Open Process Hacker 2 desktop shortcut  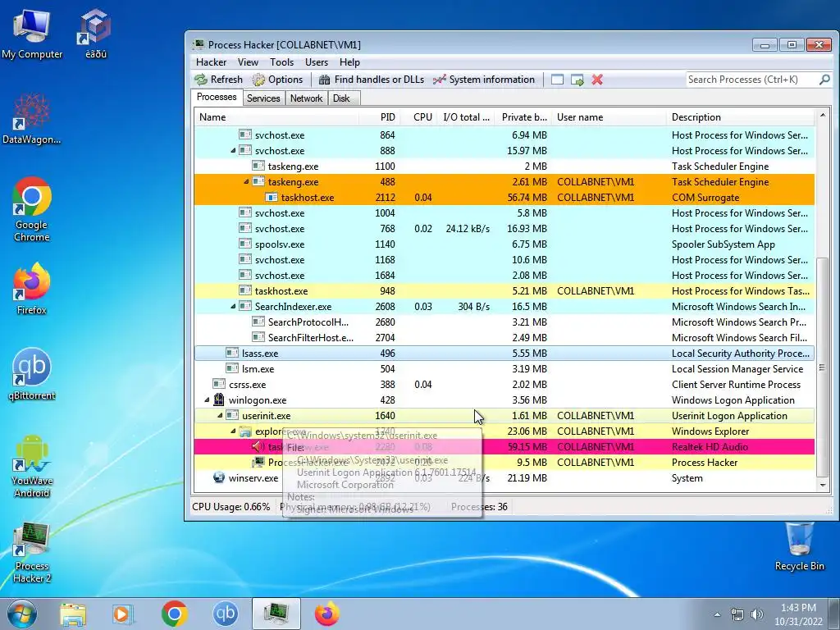coord(32,553)
